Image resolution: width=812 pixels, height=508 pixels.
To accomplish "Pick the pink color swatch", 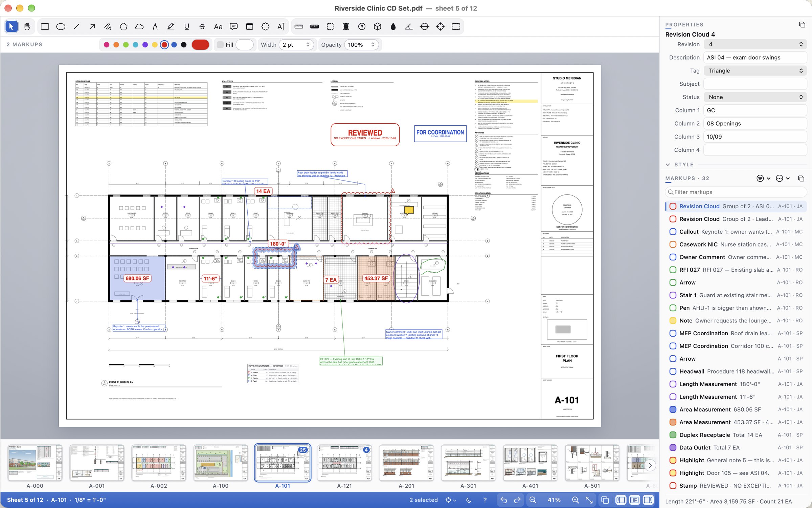I will click(x=106, y=45).
